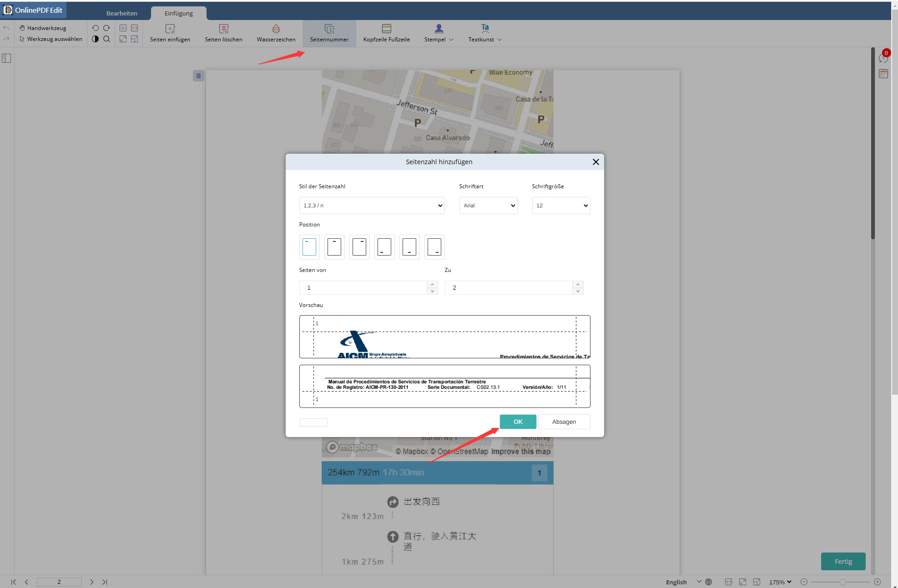Select top-right position radio button

[359, 247]
